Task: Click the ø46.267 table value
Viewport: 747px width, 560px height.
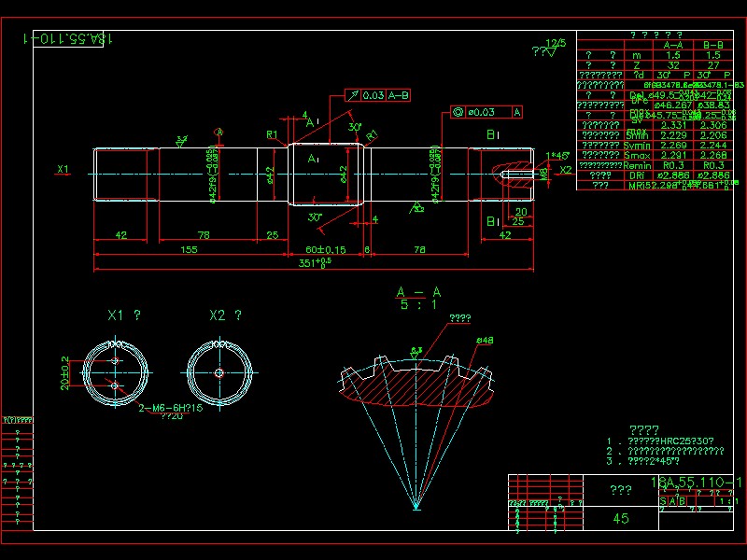Action: [672, 105]
